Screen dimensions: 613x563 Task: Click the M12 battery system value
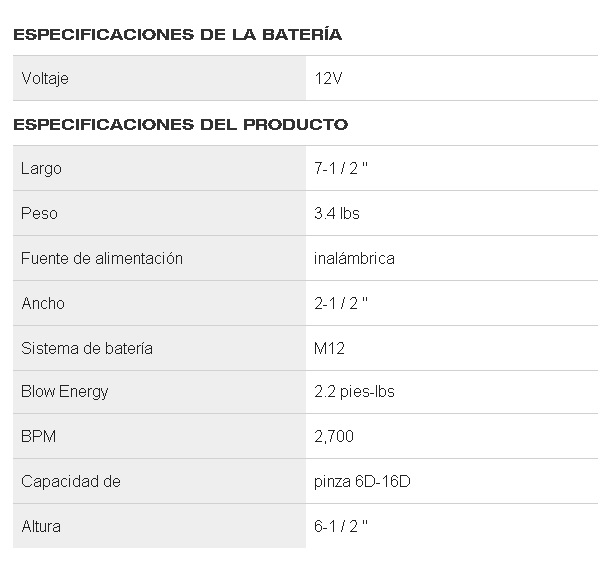330,348
